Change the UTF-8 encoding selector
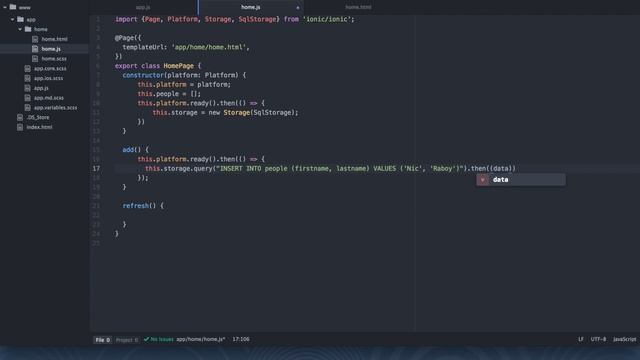 coord(598,339)
